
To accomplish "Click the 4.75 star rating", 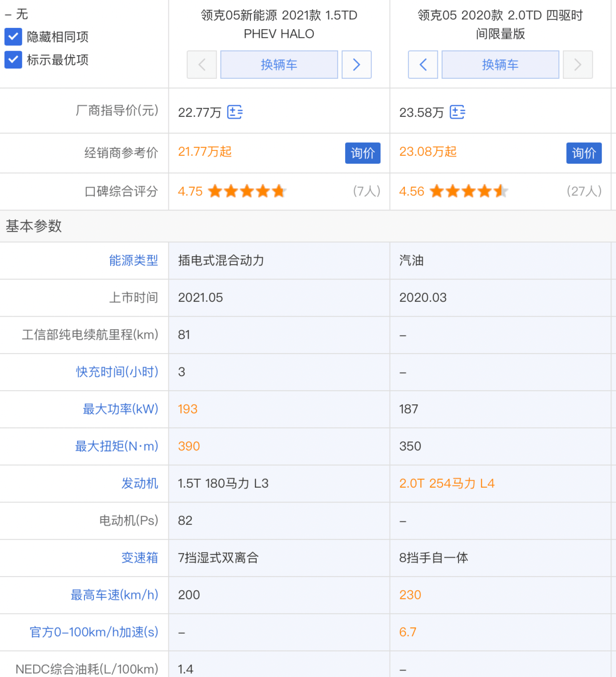I will click(x=246, y=191).
